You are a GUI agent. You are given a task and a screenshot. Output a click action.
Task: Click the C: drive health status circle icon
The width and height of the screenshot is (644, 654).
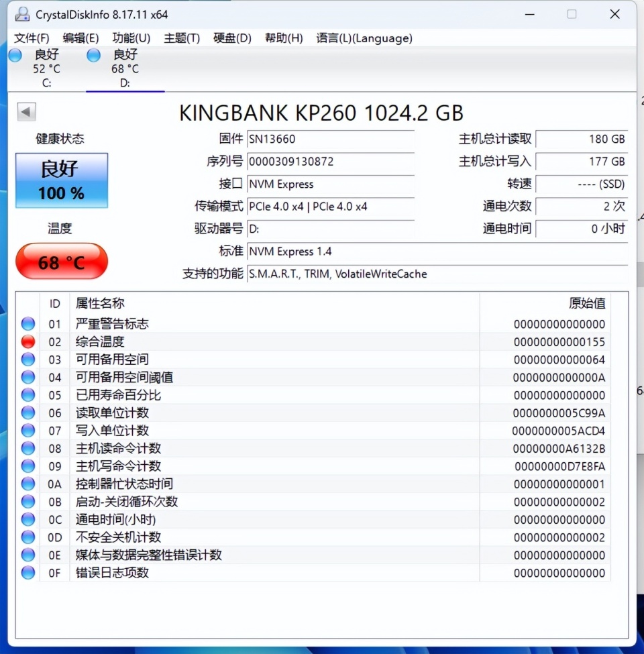coord(15,55)
